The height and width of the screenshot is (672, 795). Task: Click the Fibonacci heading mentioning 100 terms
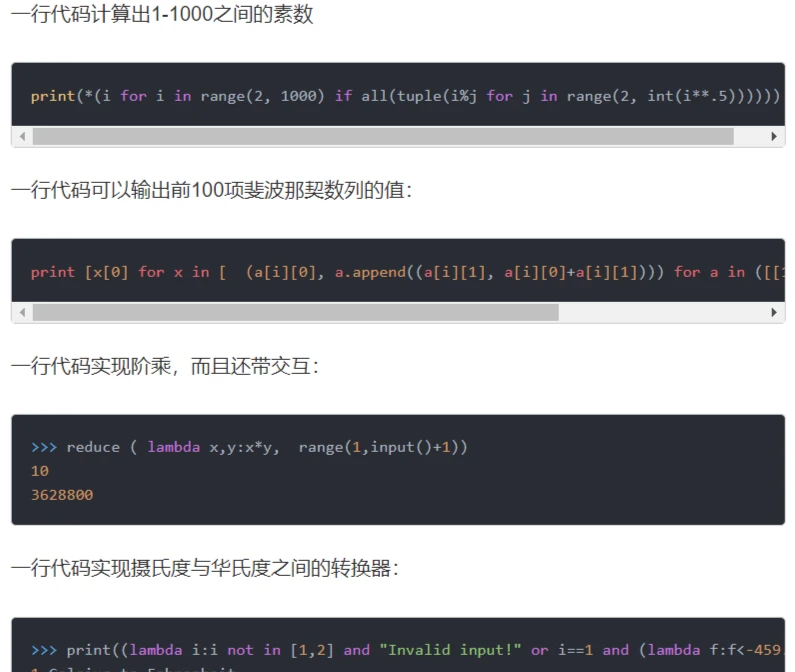click(211, 190)
